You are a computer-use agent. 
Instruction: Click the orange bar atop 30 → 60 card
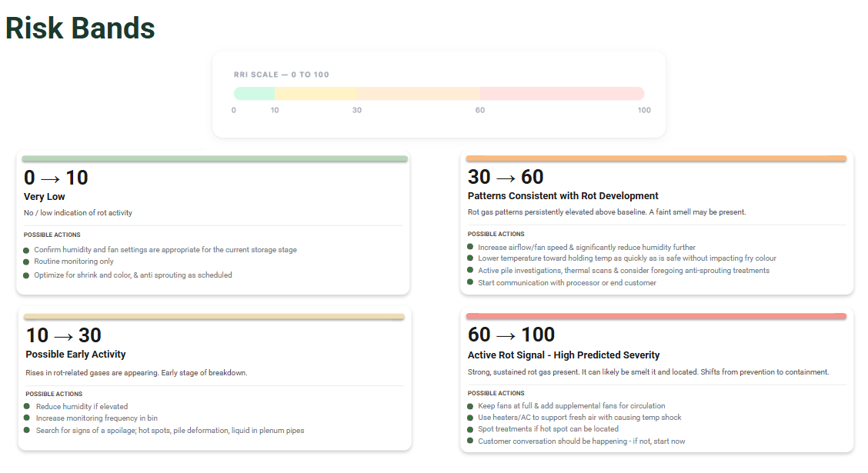pos(656,158)
